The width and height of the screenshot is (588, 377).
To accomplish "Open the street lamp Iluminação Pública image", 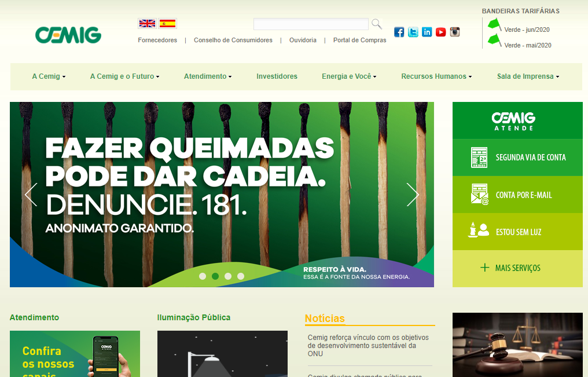I will (222, 354).
